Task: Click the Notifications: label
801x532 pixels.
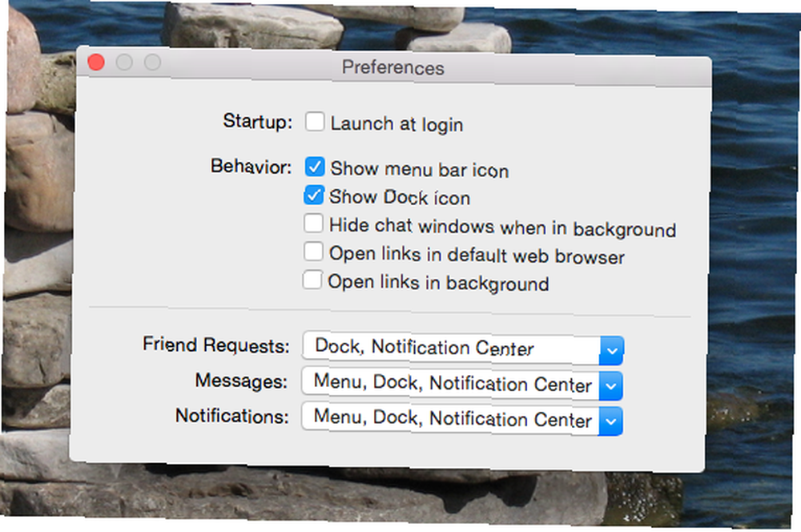Action: tap(232, 416)
